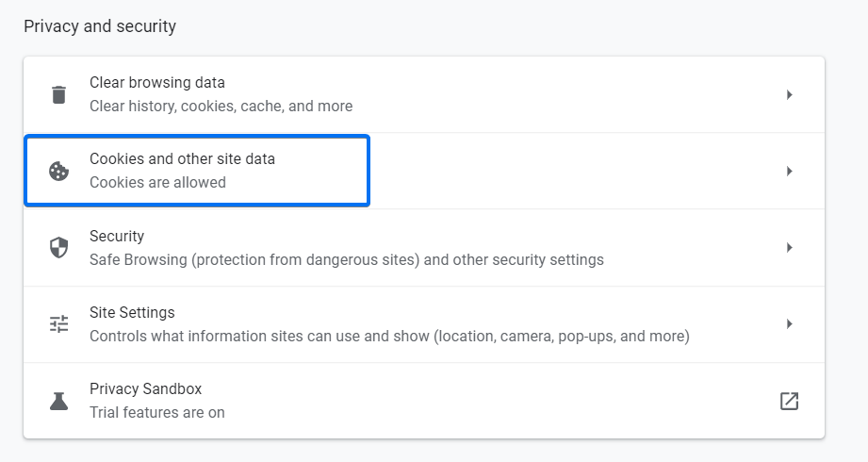
Task: Select the "Cookies and other site data" title
Action: 182,159
